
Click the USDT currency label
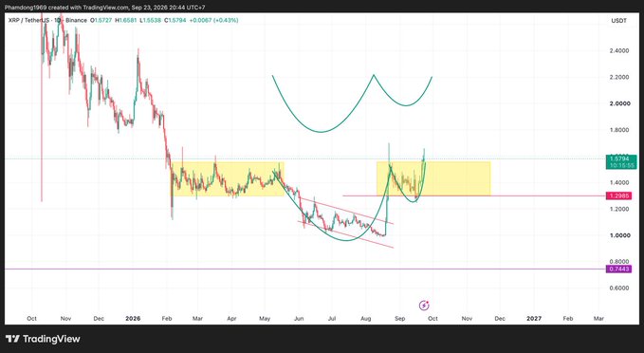619,21
